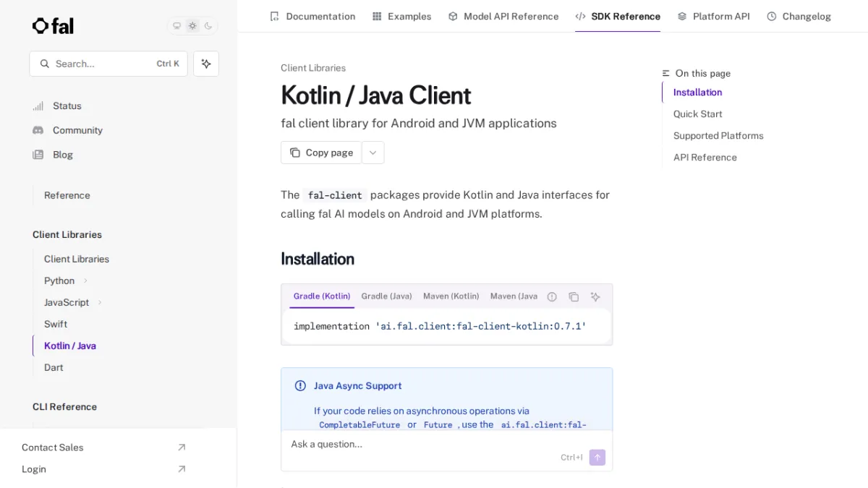The image size is (868, 488).
Task: Click sparkle AI icon in code block
Action: point(595,296)
